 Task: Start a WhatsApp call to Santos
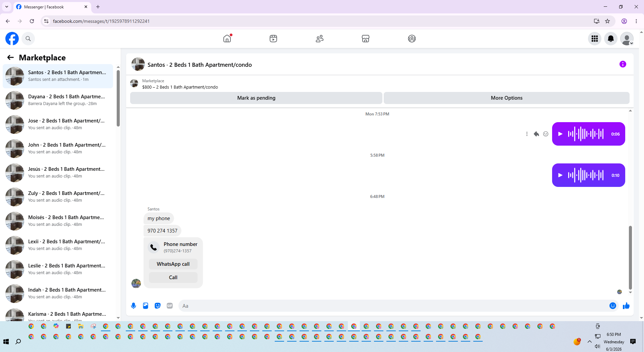pos(173,264)
